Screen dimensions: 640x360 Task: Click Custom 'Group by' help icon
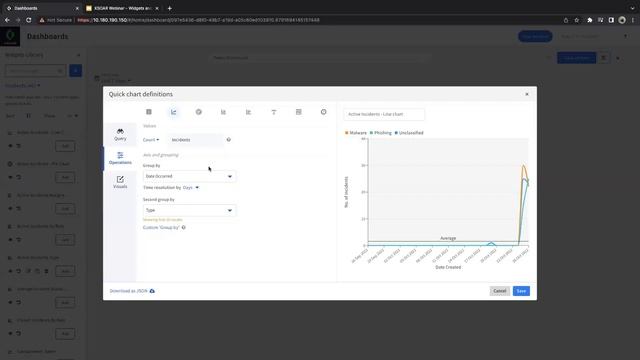pos(184,227)
